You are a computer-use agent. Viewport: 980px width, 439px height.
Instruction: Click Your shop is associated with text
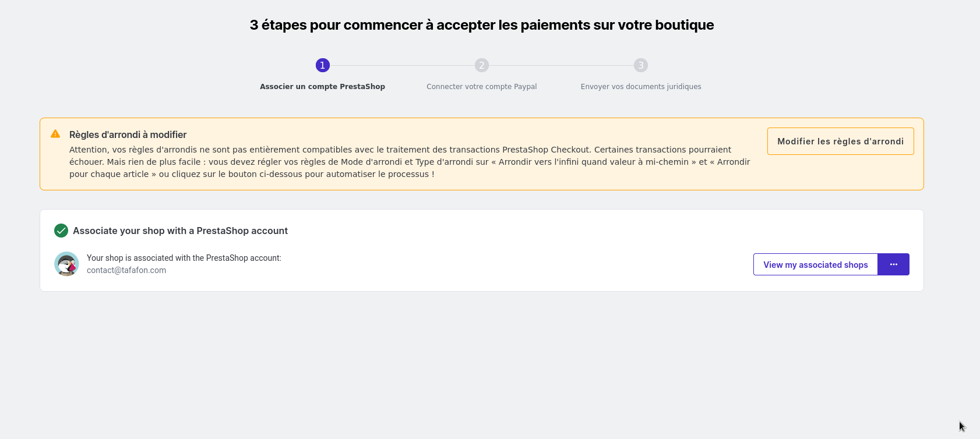[184, 258]
